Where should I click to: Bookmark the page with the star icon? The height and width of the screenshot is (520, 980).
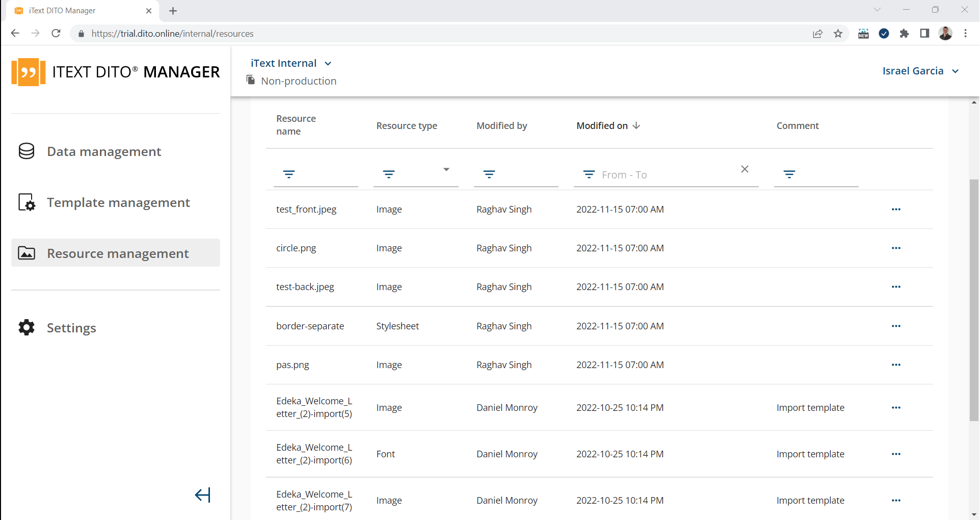838,33
